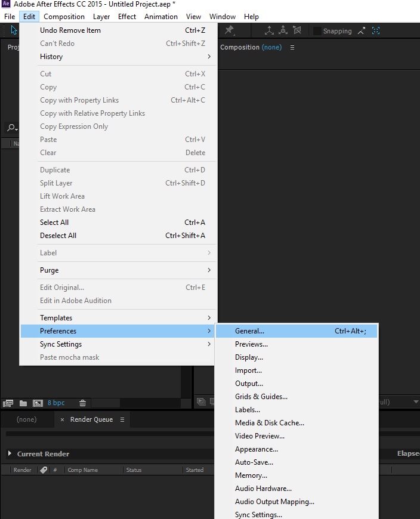Click the Render column header
The image size is (420, 519).
point(23,470)
